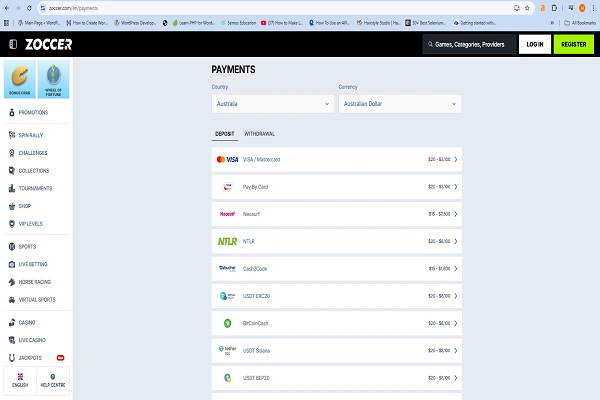Open the All Bookmarks folder

pos(580,23)
